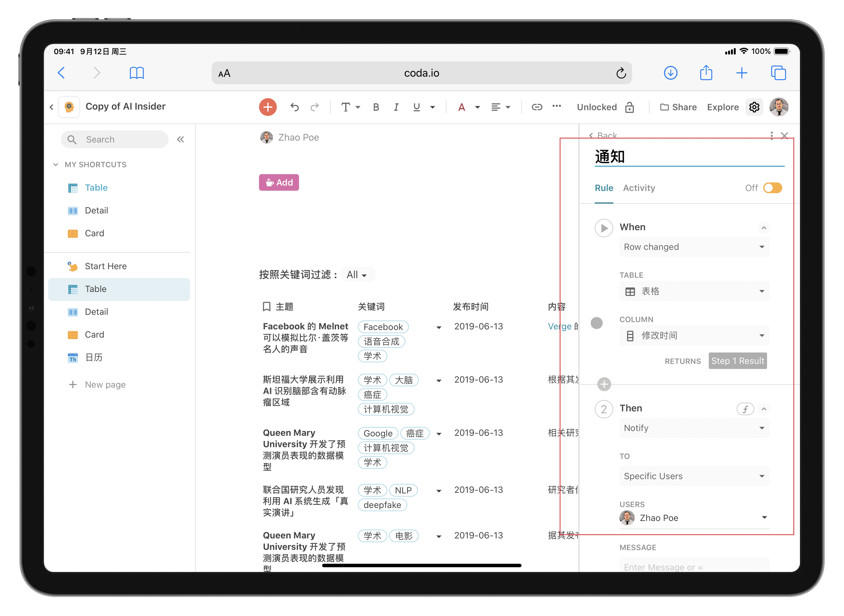The height and width of the screenshot is (616, 844).
Task: Click Step 1 Result chip
Action: pyautogui.click(x=737, y=361)
